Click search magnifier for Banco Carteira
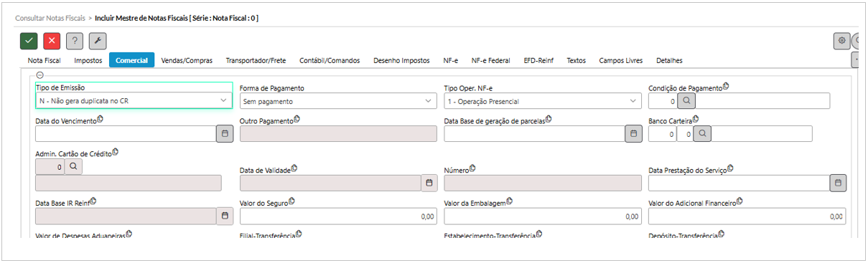 [x=702, y=134]
